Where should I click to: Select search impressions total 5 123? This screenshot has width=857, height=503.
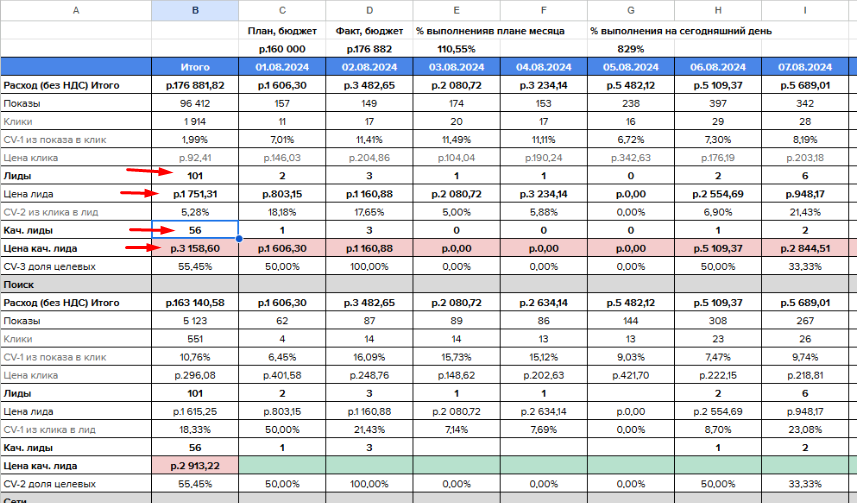195,320
